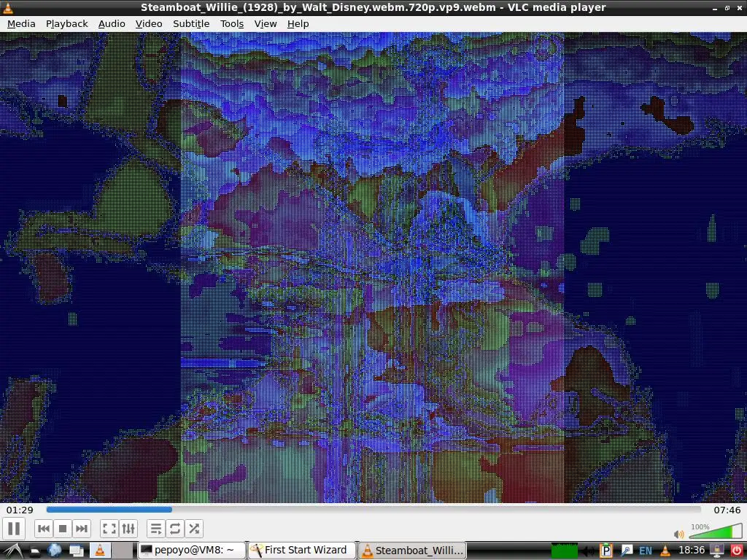Jump to previous media track
747x560 pixels.
click(x=44, y=529)
